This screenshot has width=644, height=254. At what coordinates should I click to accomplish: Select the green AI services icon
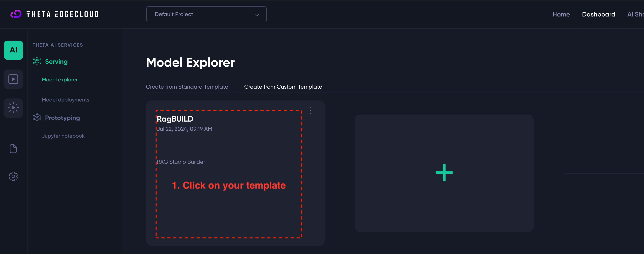(x=13, y=50)
